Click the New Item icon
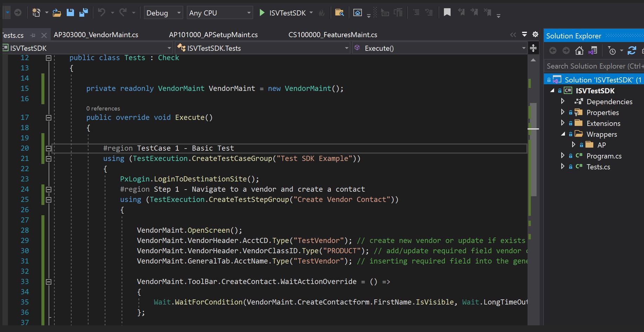The image size is (644, 332). coord(36,13)
